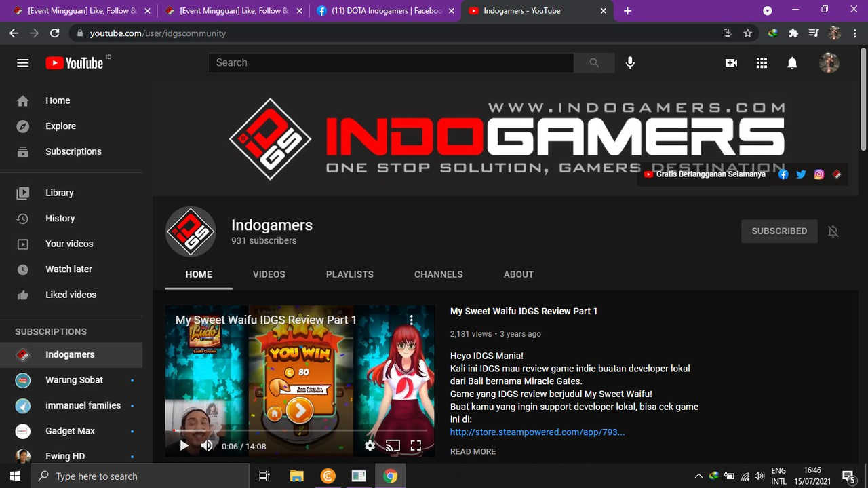Screen dimensions: 868x488
Task: Open Chrome's three-dot menu
Action: (x=855, y=33)
